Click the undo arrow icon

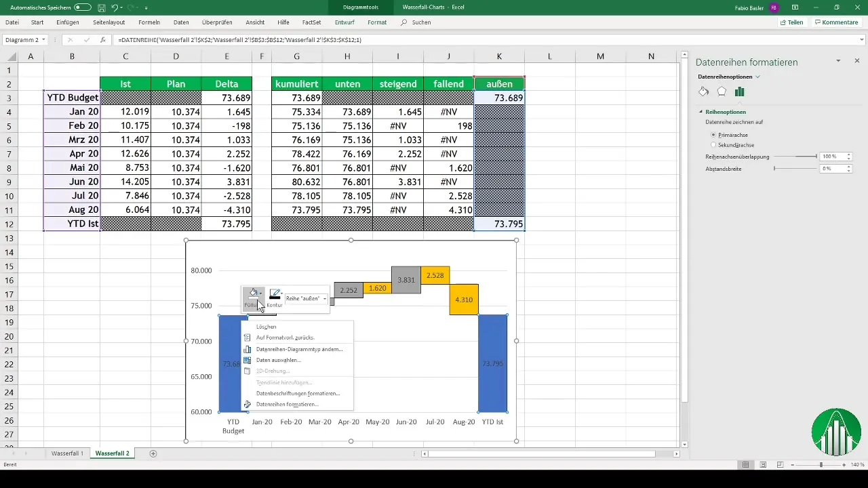[x=115, y=7]
